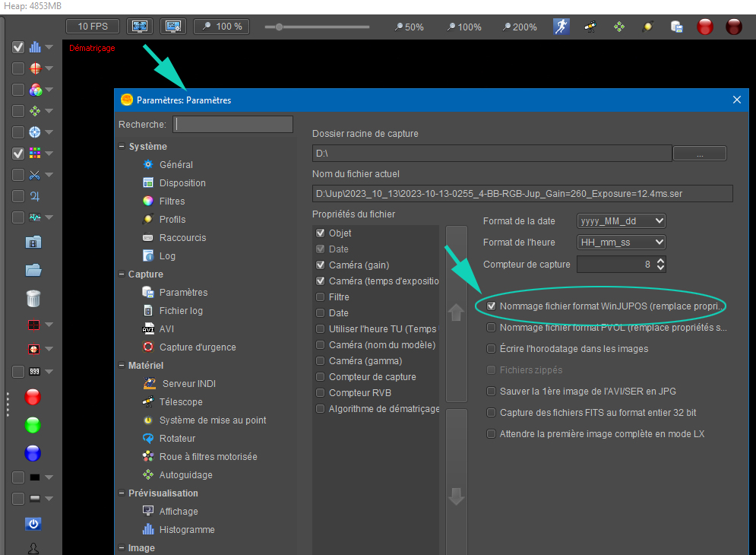This screenshot has height=555, width=756.
Task: Collapse the Capture tree section
Action: [x=122, y=274]
